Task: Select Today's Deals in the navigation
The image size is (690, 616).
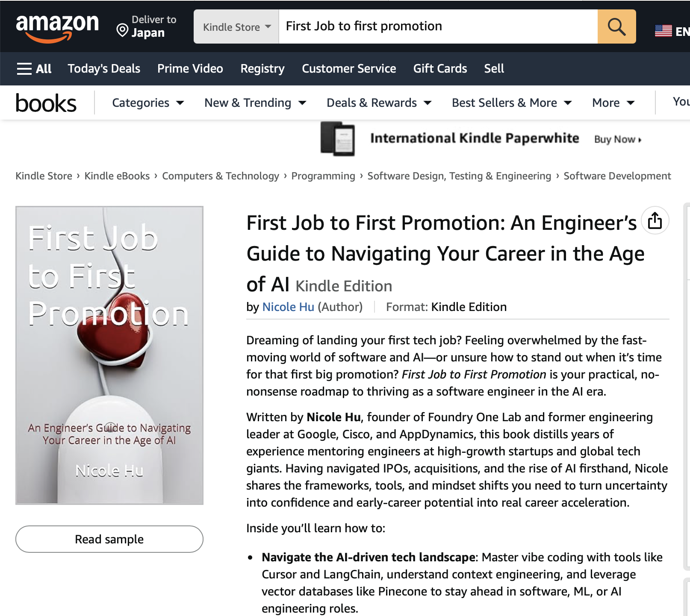Action: click(x=103, y=68)
